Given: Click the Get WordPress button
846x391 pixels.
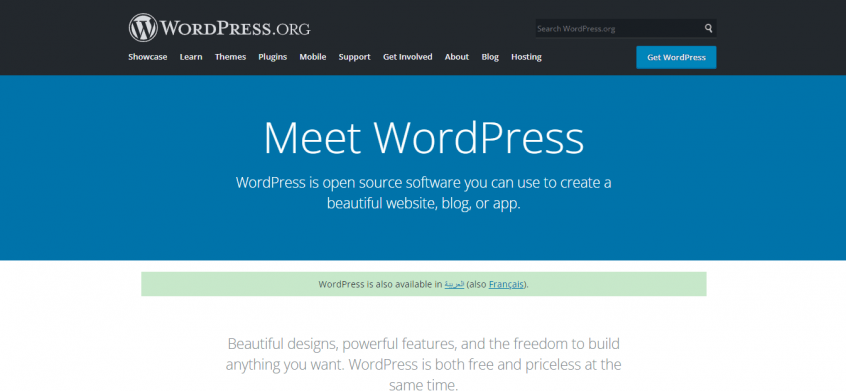Looking at the screenshot, I should (x=676, y=57).
